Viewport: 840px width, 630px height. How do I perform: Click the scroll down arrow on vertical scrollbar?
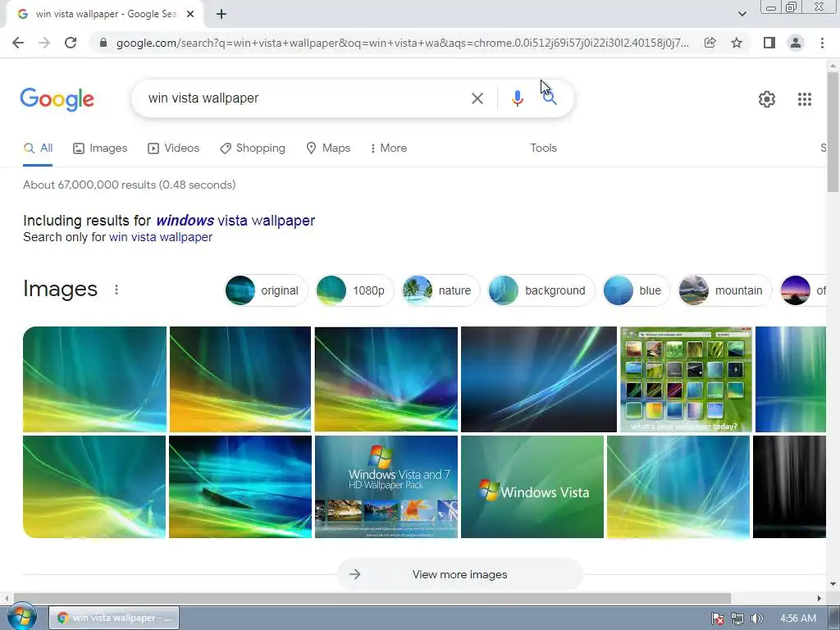[833, 583]
